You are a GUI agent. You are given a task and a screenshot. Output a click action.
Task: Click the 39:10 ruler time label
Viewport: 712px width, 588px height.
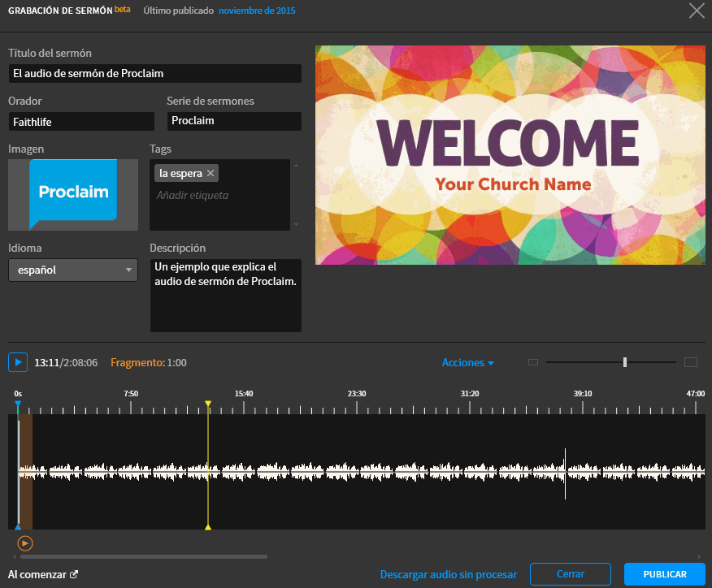(583, 393)
